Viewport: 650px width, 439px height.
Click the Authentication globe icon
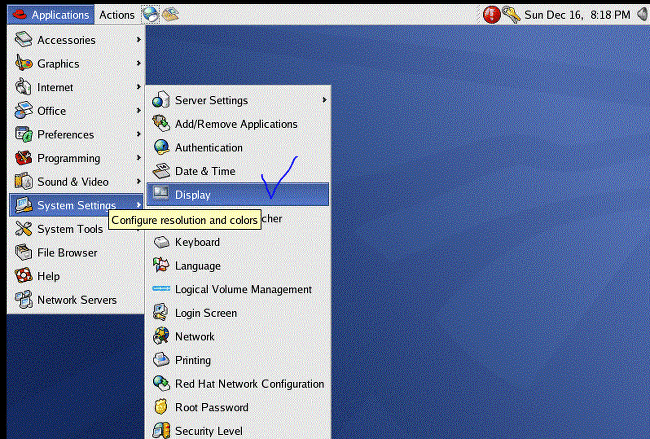coord(161,148)
